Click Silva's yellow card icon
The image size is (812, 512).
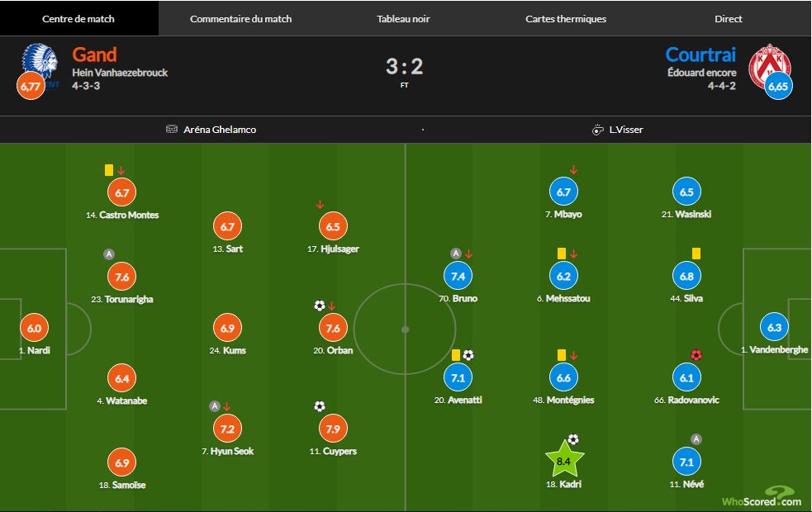696,254
